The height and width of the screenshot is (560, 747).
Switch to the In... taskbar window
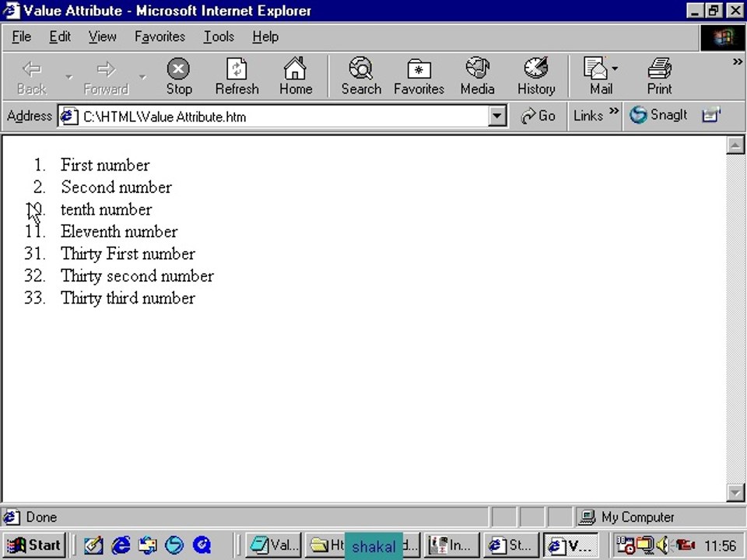tap(451, 544)
